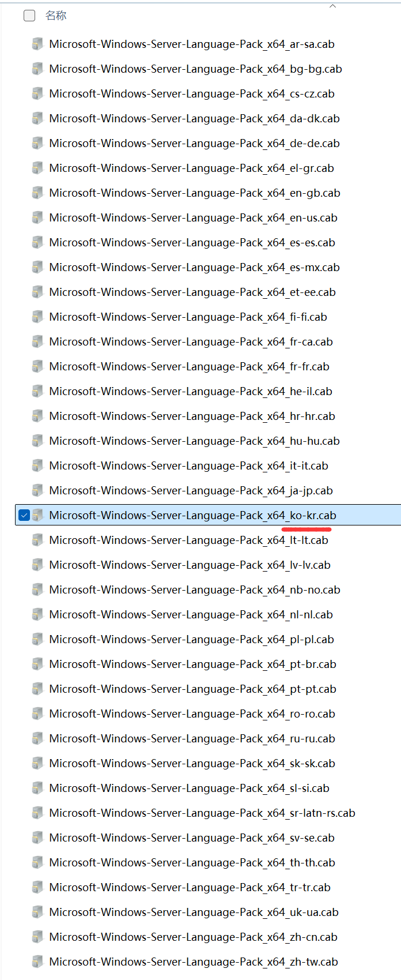
Task: Click the fr-ca.cab cabinet icon
Action: (37, 342)
